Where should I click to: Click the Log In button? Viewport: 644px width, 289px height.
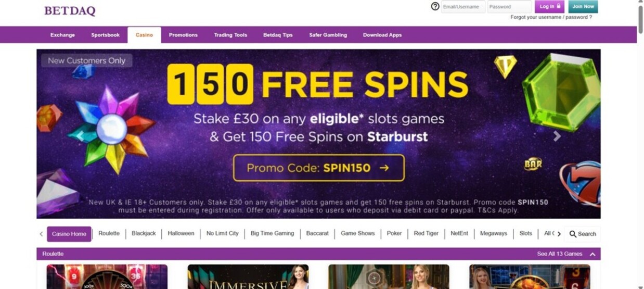[549, 7]
